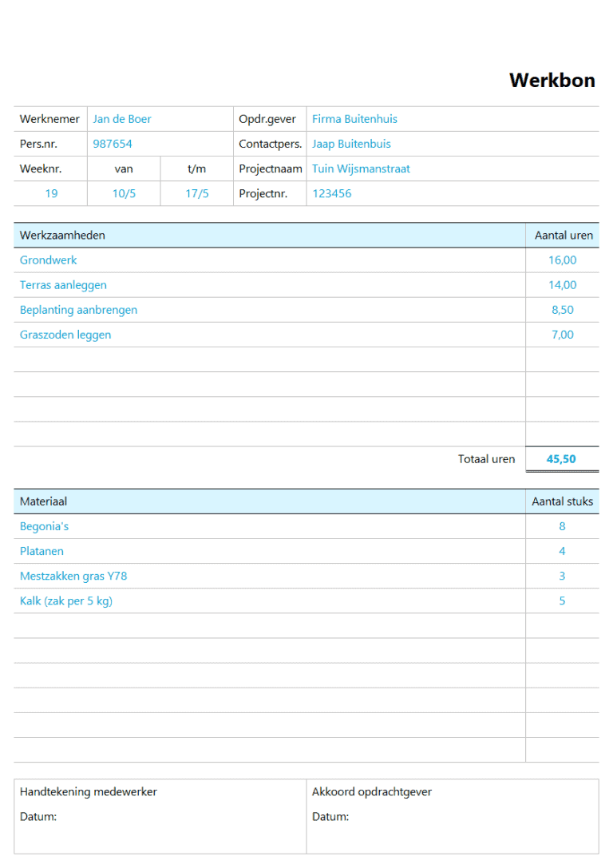This screenshot has width=613, height=868.
Task: Select quantity 5 for Kalk bags
Action: (x=562, y=600)
